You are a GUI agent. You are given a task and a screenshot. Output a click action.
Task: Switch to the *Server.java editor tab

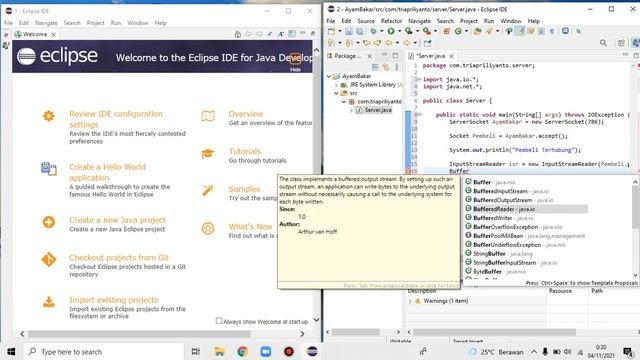click(431, 56)
